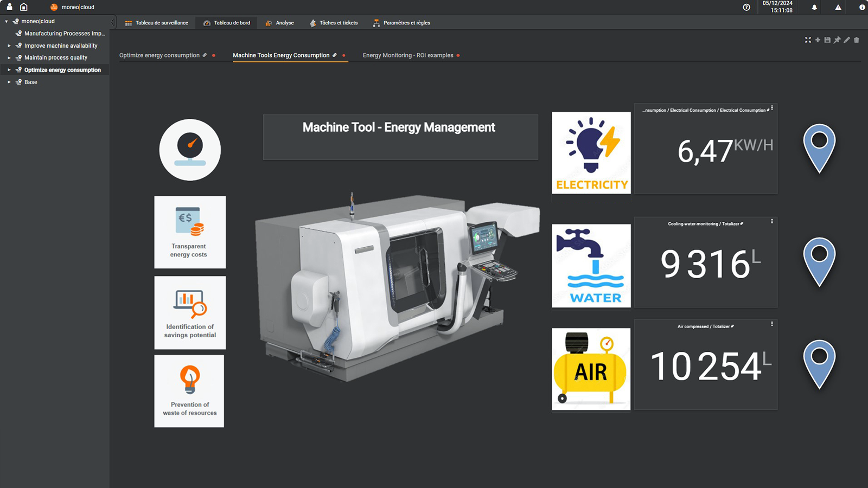Switch to the Analyse tab
The image size is (868, 488).
[279, 23]
